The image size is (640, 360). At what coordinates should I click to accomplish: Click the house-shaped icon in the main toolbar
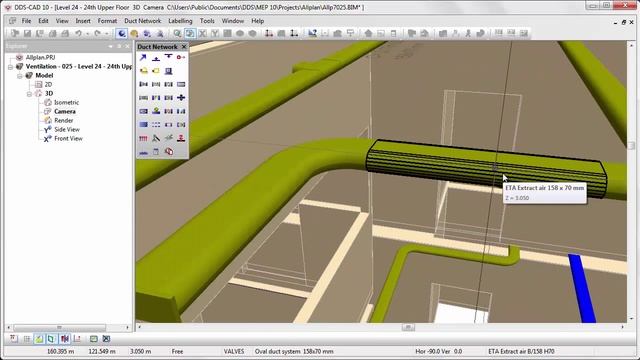tap(368, 33)
